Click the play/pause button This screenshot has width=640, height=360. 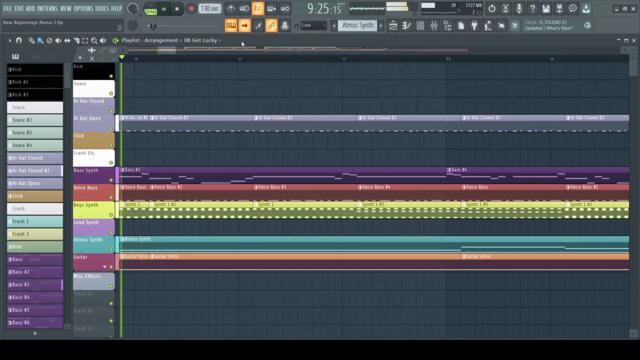click(164, 9)
